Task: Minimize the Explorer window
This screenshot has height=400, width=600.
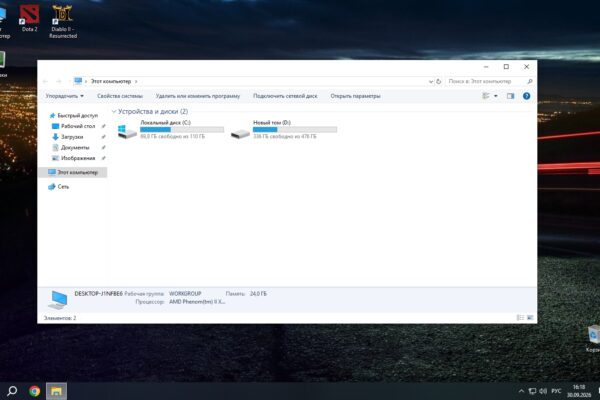Action: click(x=486, y=67)
